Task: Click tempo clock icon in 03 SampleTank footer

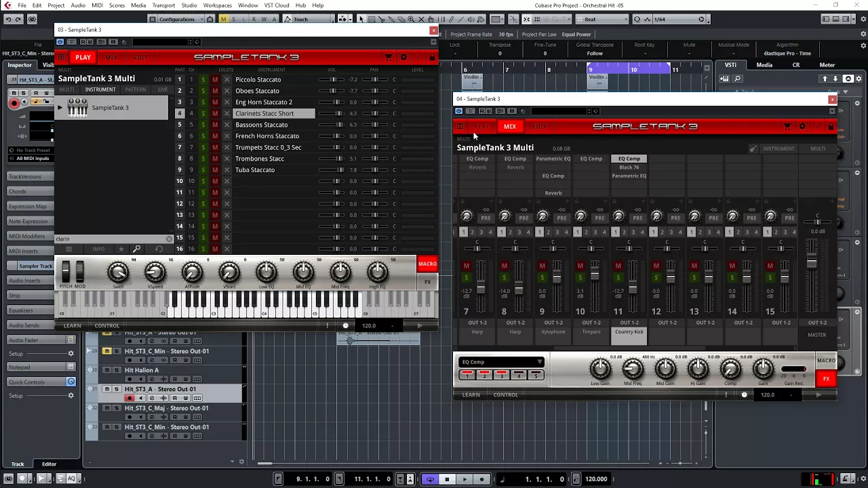Action: (345, 325)
